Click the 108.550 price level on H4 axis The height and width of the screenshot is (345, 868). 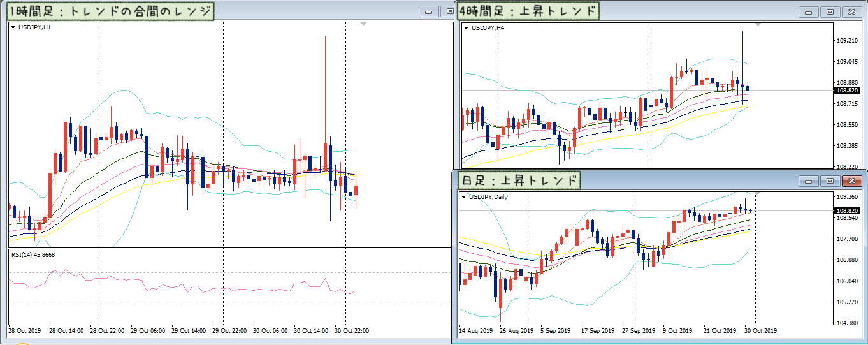point(846,125)
